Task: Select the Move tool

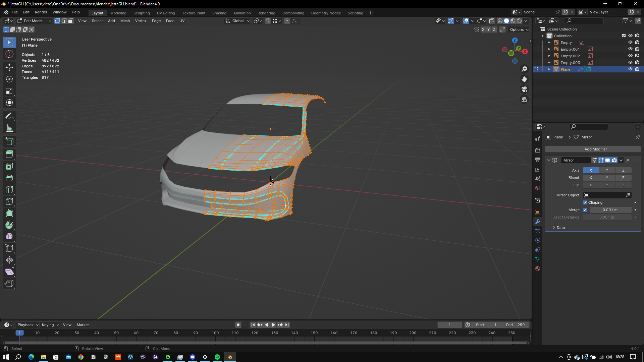Action: (x=9, y=67)
